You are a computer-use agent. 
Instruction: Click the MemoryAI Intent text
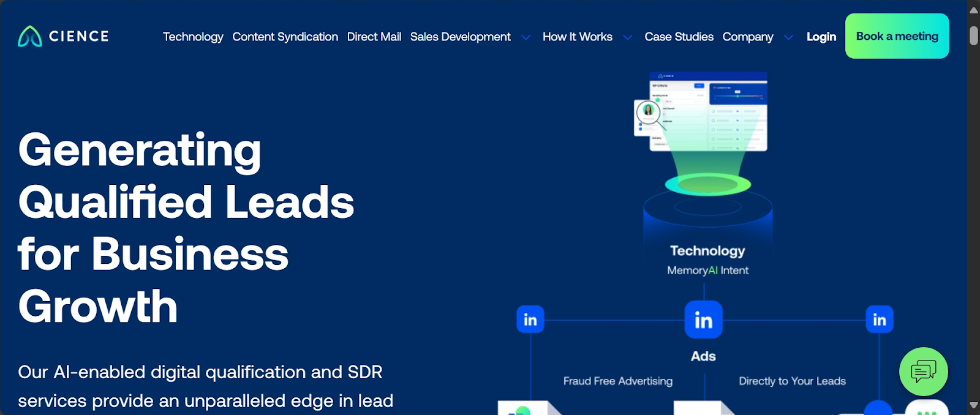pyautogui.click(x=707, y=271)
